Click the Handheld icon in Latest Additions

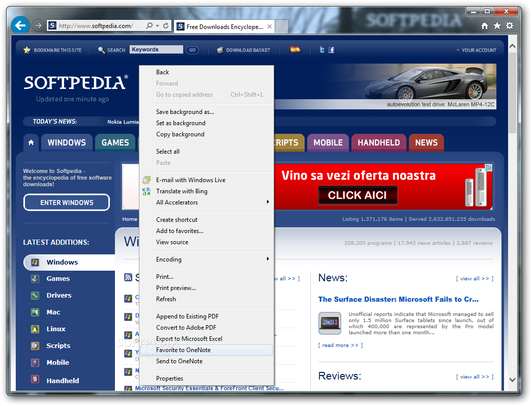pos(35,379)
